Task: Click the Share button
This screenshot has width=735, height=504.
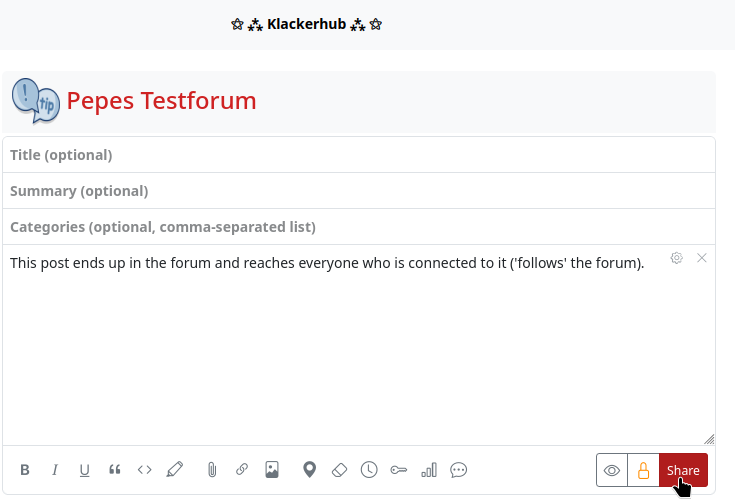Action: [x=683, y=470]
